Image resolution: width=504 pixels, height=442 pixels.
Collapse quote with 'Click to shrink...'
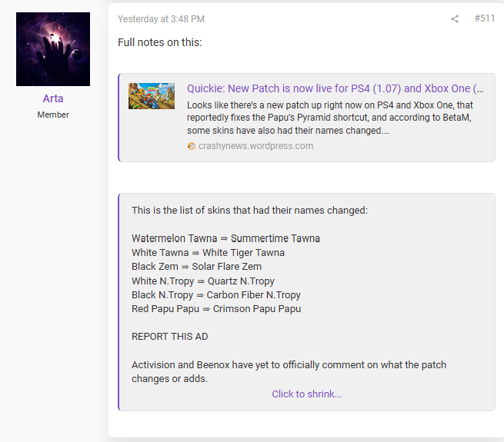click(x=307, y=394)
